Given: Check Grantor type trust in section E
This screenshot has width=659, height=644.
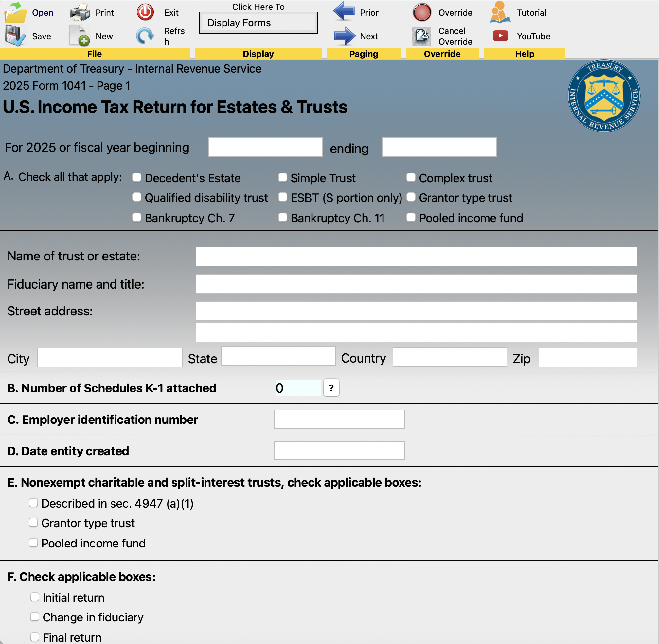Looking at the screenshot, I should [33, 522].
